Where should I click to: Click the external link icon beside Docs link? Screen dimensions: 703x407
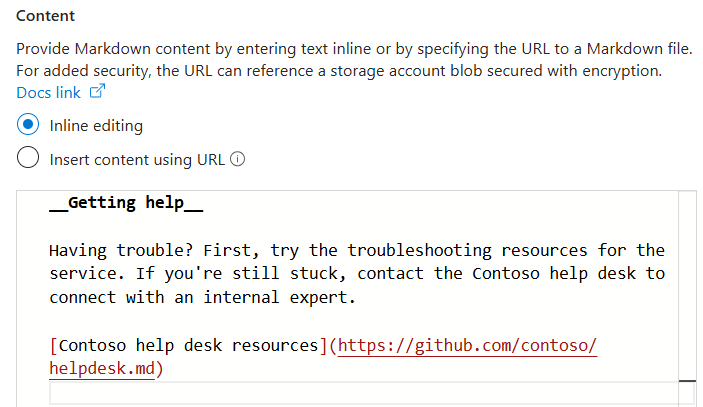98,92
